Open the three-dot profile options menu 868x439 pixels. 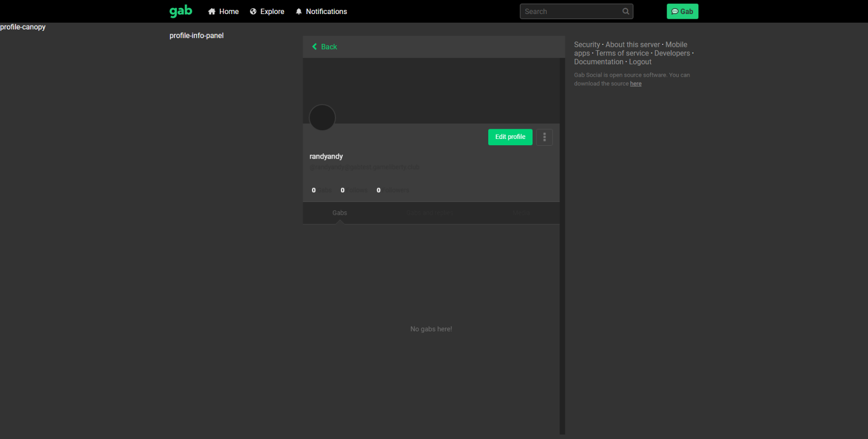coord(544,137)
